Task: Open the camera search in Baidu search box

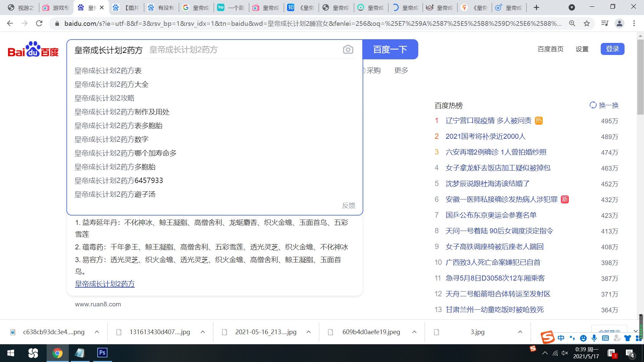Action: (x=348, y=49)
